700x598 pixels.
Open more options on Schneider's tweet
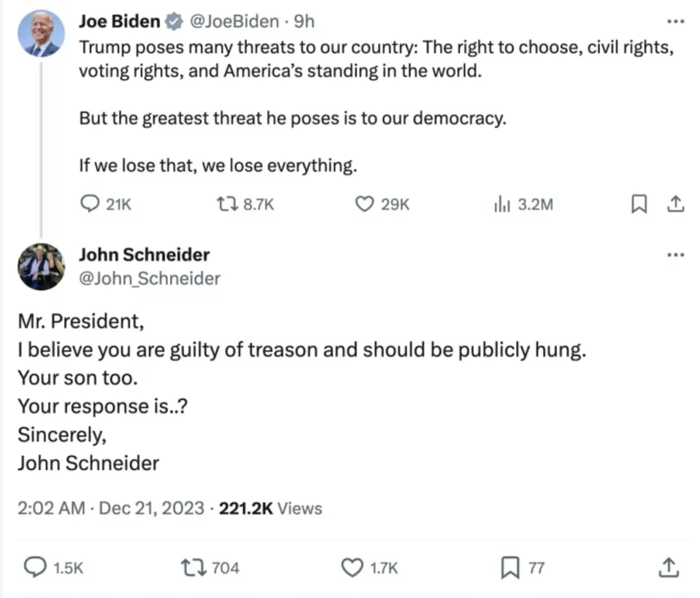point(675,254)
